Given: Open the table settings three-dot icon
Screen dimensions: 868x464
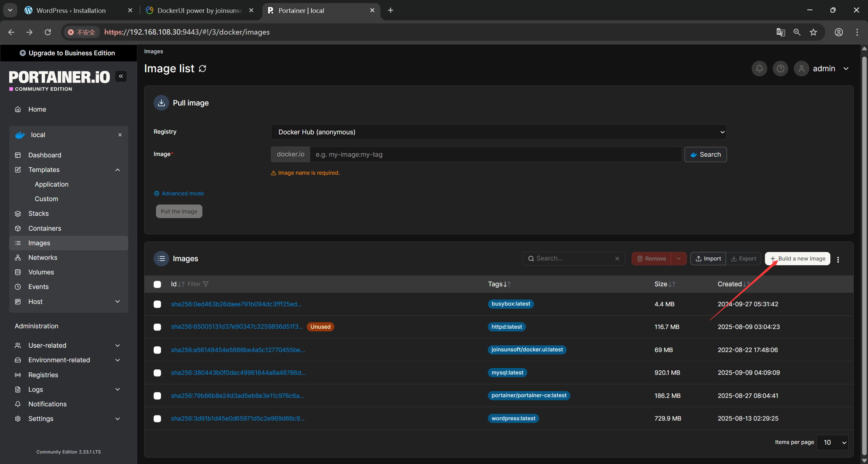Looking at the screenshot, I should (x=838, y=259).
